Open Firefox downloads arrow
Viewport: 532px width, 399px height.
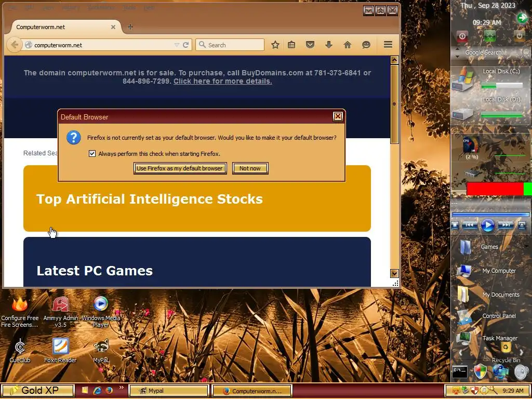click(329, 45)
